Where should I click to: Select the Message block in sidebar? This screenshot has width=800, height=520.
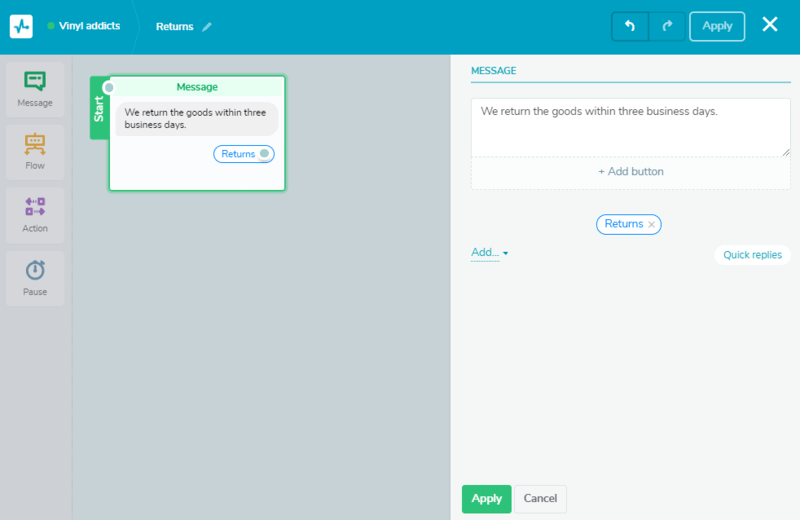35,89
